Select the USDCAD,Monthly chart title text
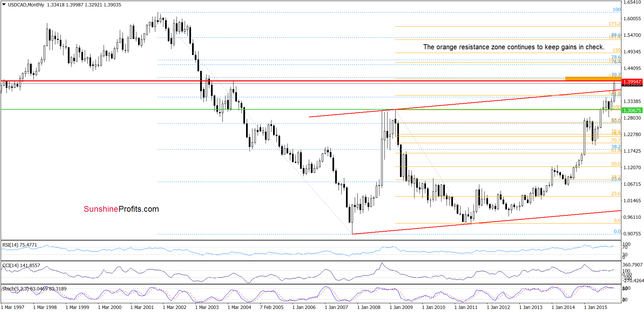 pyautogui.click(x=26, y=5)
